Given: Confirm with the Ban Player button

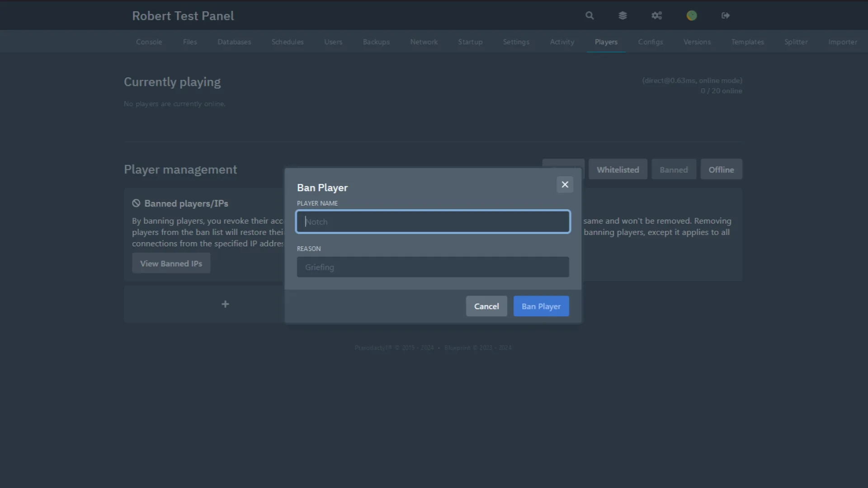Looking at the screenshot, I should pyautogui.click(x=541, y=306).
